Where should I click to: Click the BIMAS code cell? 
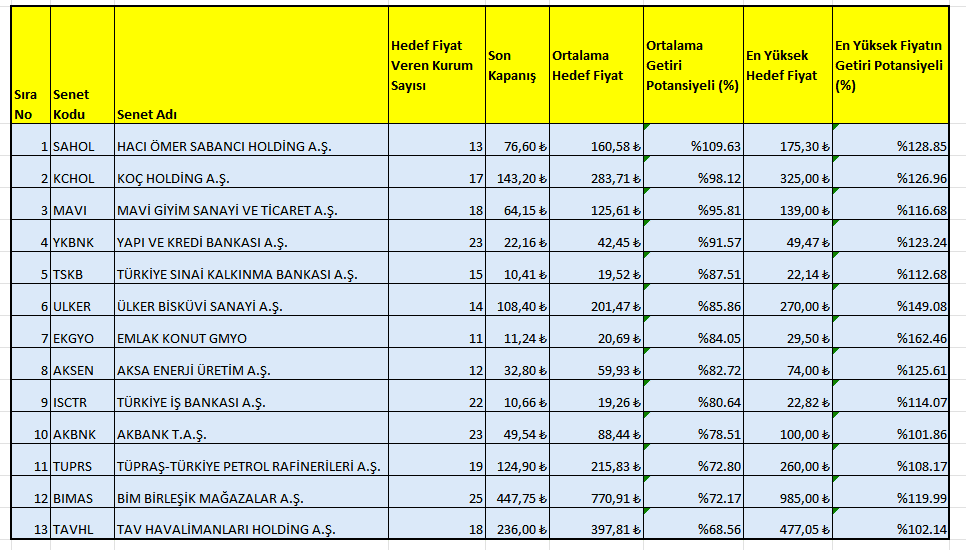point(83,492)
